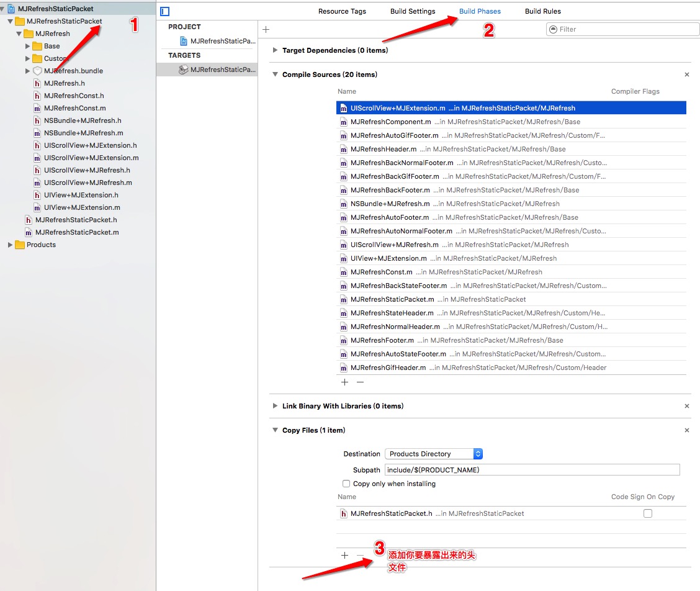
Task: Delete the Link Binary With Libraries phase
Action: point(686,406)
